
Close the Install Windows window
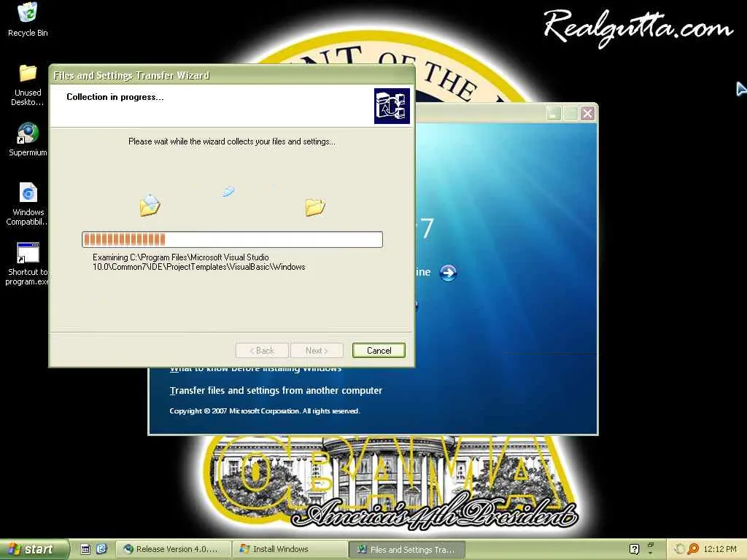point(587,113)
